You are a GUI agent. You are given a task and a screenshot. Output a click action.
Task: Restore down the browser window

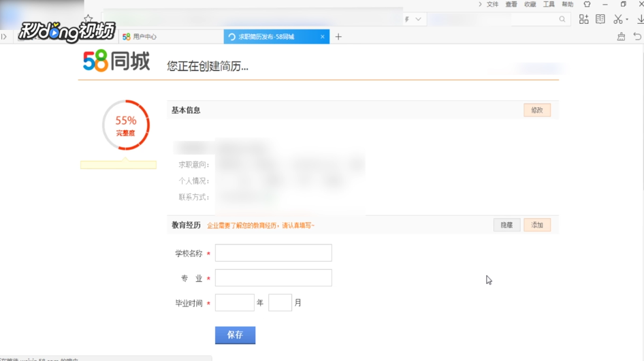[x=623, y=4]
